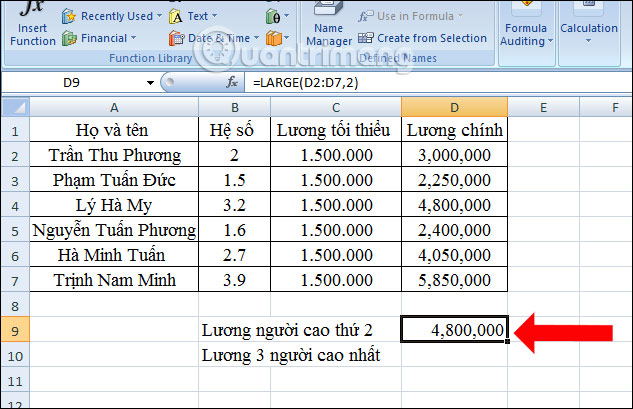Image resolution: width=633 pixels, height=409 pixels.
Task: Click salary cell 3,000,000
Action: [455, 155]
